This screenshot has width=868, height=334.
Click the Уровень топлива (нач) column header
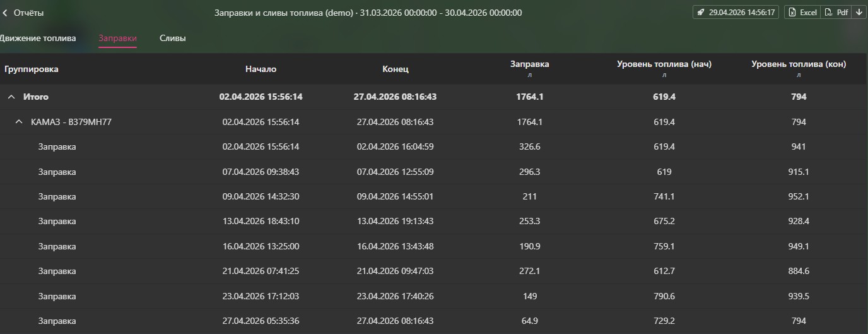tap(664, 64)
